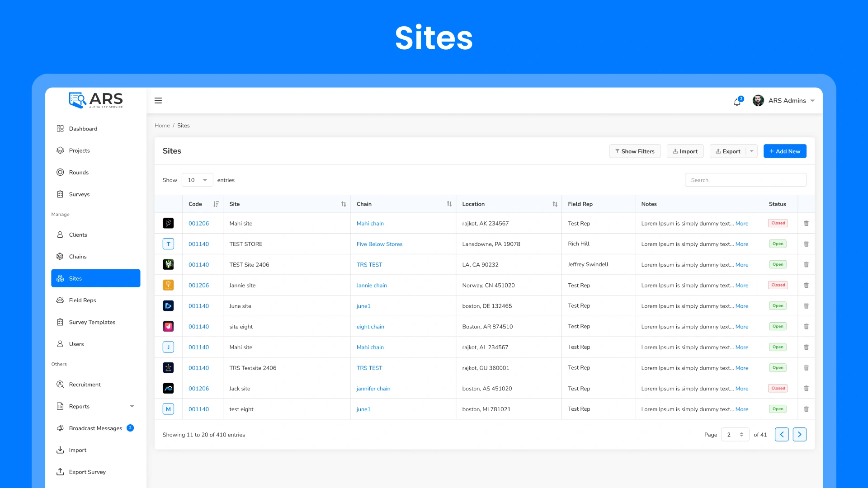The height and width of the screenshot is (488, 868).
Task: Open Survey Templates in the sidebar
Action: coord(96,322)
